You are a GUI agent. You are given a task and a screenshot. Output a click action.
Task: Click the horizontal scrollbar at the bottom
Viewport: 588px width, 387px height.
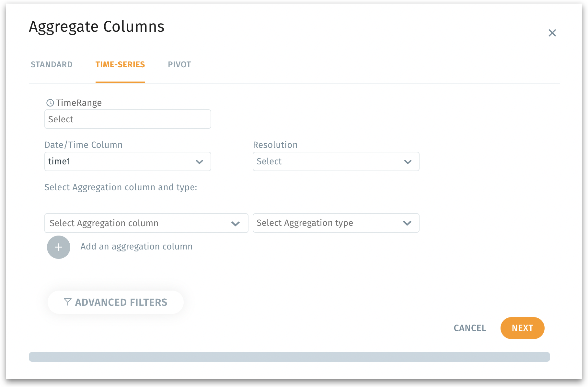289,357
